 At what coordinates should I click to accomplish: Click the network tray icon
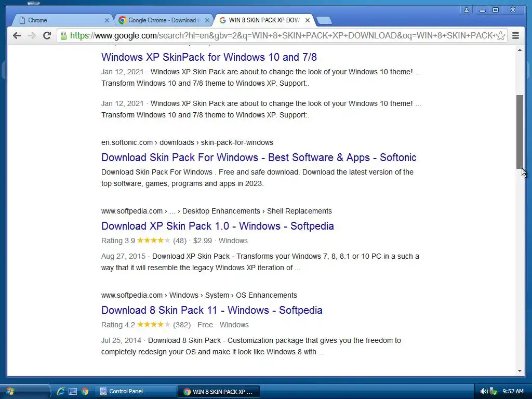[x=494, y=391]
